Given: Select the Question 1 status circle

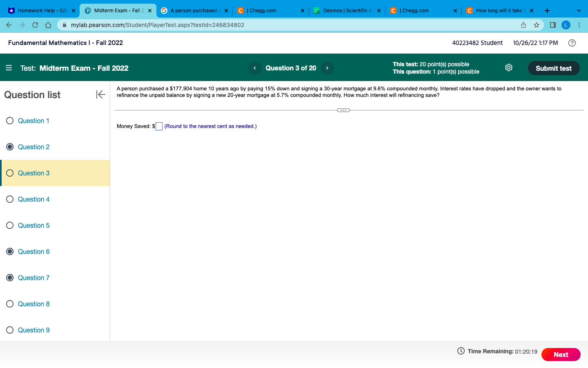Looking at the screenshot, I should [x=9, y=121].
